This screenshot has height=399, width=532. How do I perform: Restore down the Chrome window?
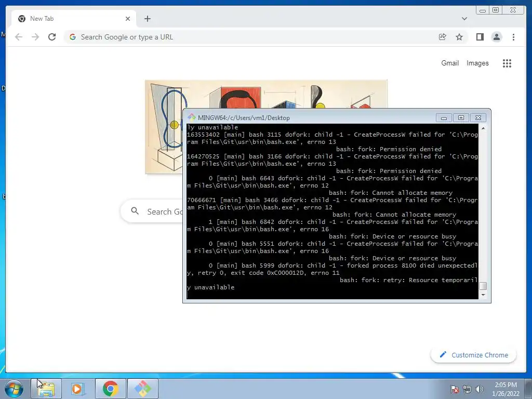[496, 10]
